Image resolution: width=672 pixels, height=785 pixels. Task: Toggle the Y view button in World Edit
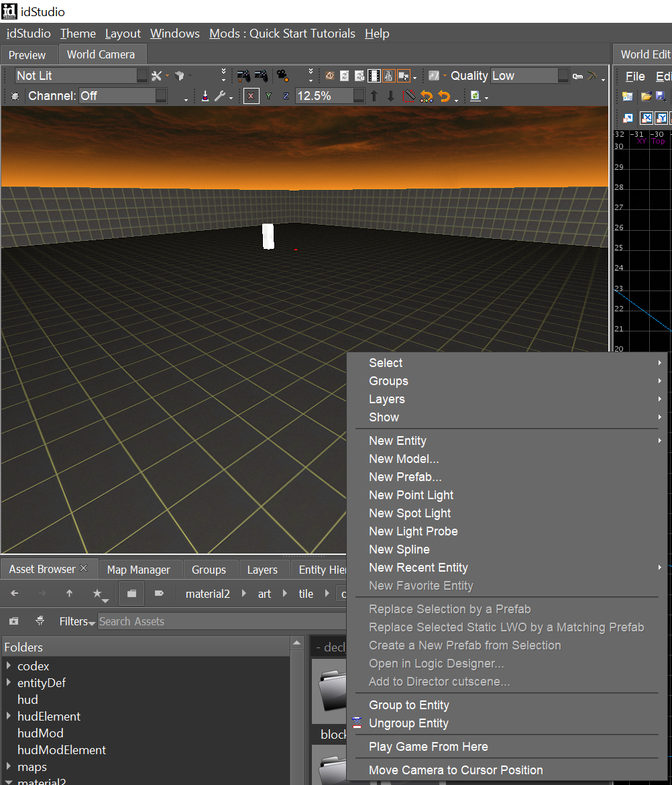point(661,118)
